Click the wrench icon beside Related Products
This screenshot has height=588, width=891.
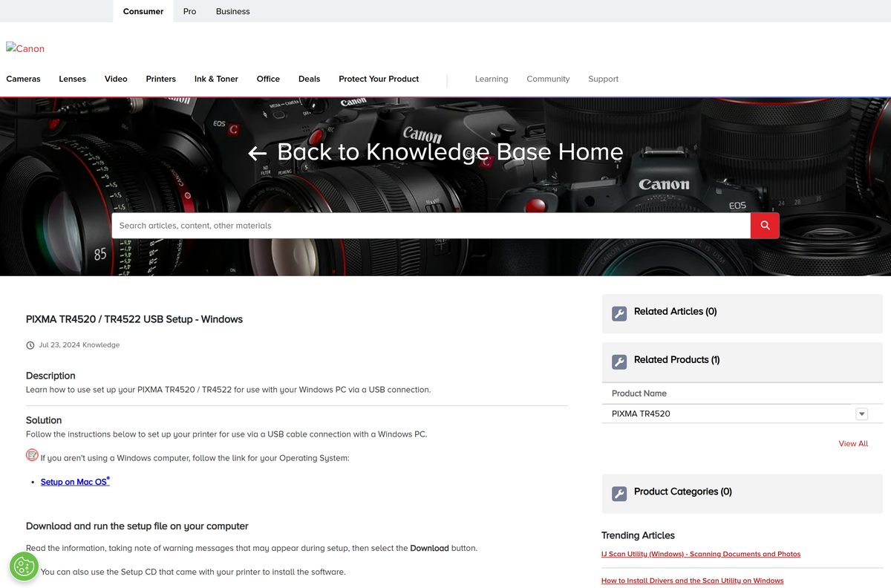tap(619, 362)
